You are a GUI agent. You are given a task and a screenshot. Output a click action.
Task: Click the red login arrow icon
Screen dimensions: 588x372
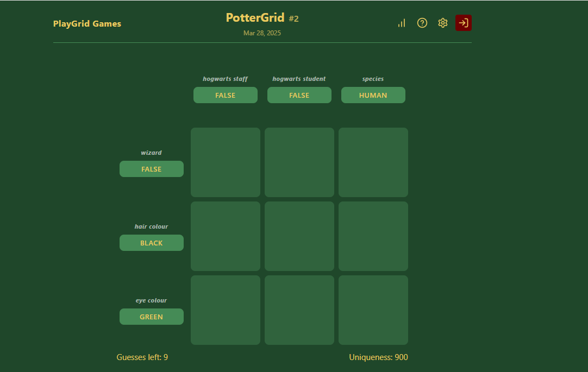pyautogui.click(x=463, y=23)
